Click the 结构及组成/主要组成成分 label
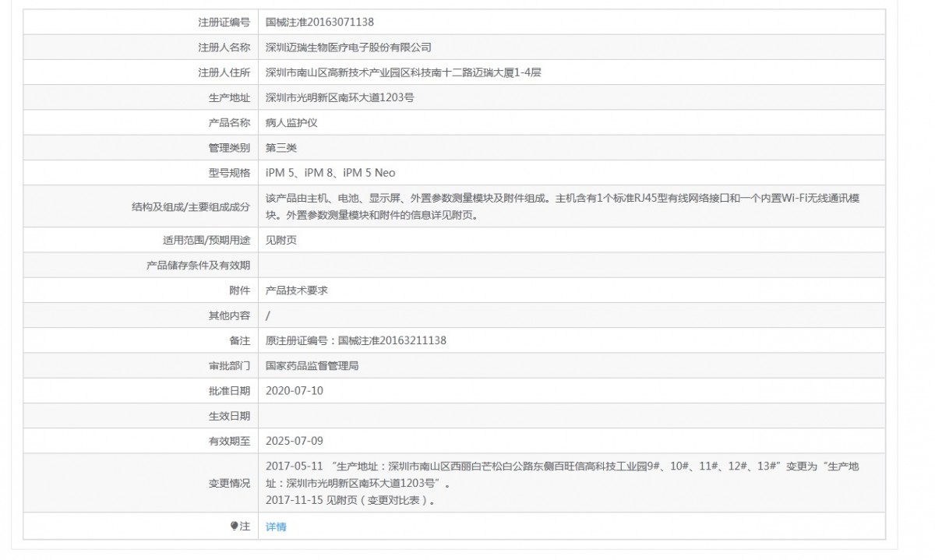 tap(192, 206)
